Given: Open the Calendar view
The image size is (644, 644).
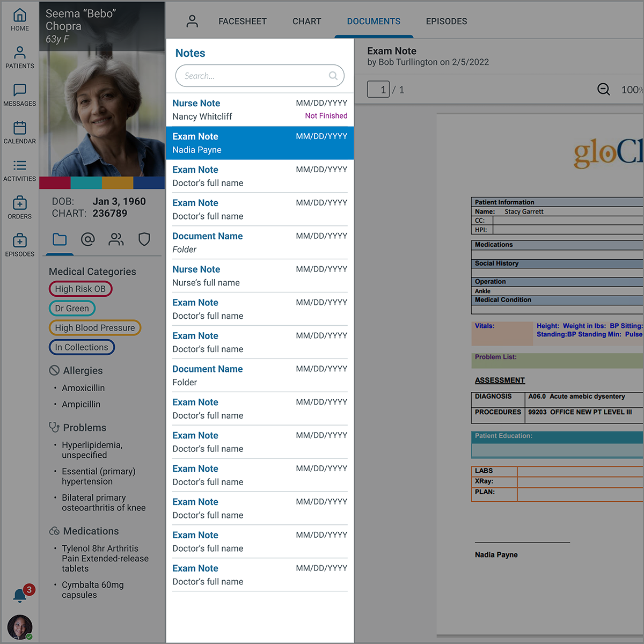Looking at the screenshot, I should [20, 133].
